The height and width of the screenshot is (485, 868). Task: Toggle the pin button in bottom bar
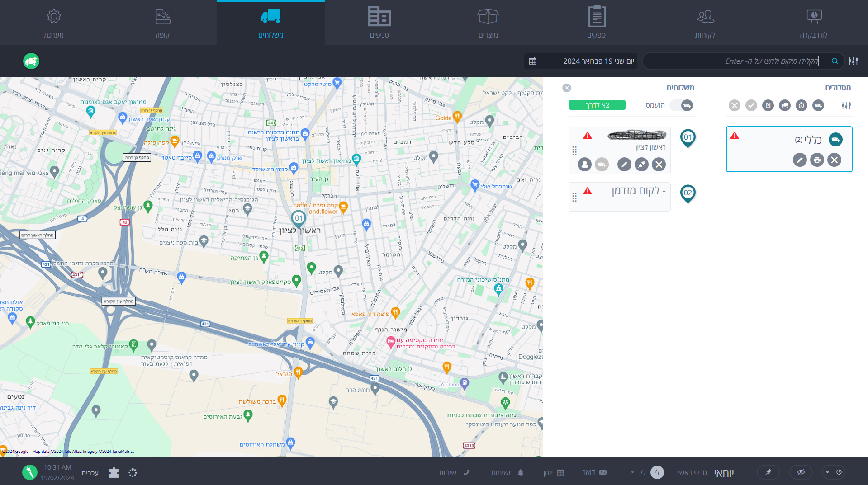click(768, 472)
